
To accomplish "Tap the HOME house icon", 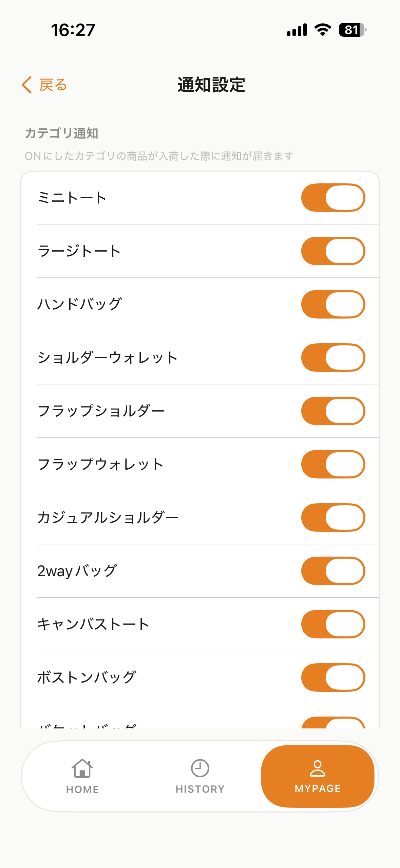I will point(82,768).
